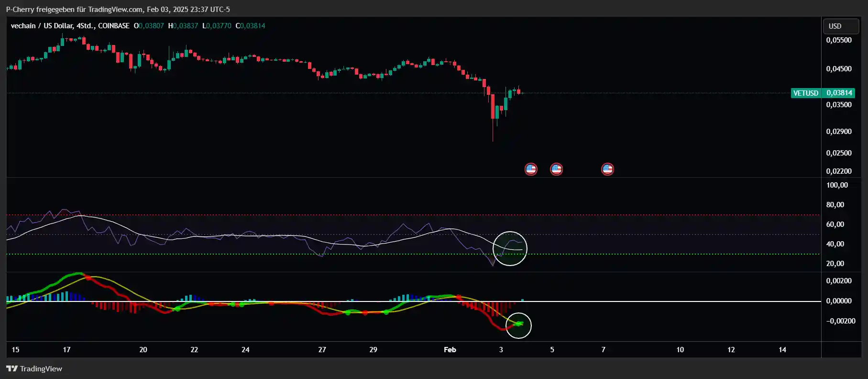
Task: Click the header text P-Cherry freigegeben für TradingView.com
Action: 74,10
